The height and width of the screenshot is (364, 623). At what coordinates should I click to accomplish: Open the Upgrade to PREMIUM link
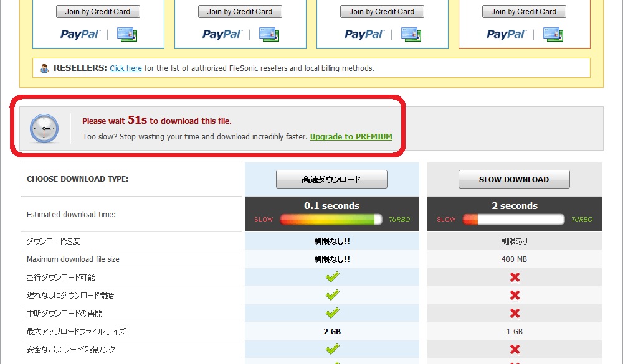[x=351, y=136]
